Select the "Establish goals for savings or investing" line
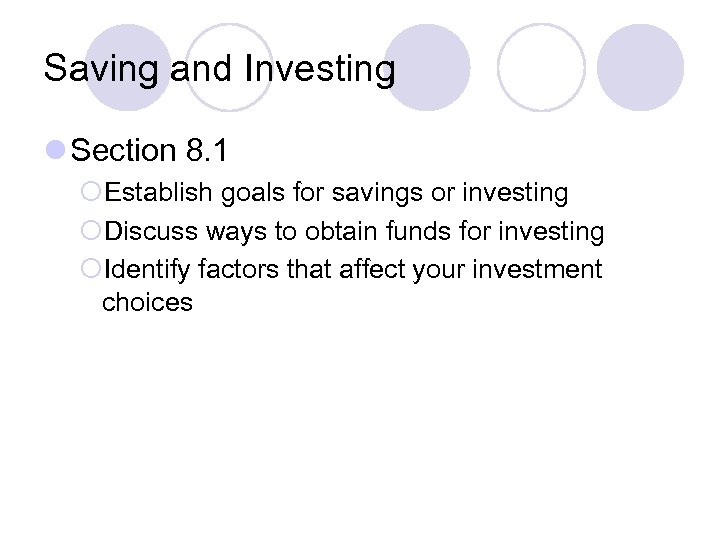 [x=336, y=191]
